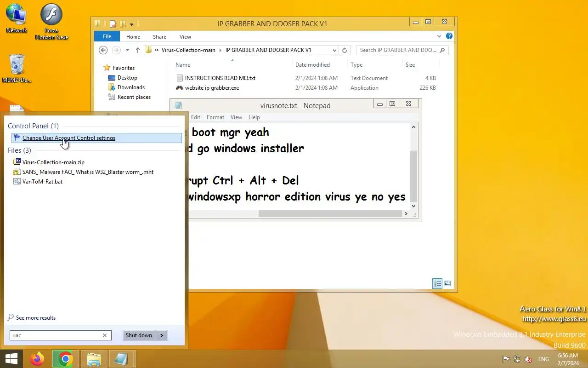Click See more results link

(x=32, y=318)
